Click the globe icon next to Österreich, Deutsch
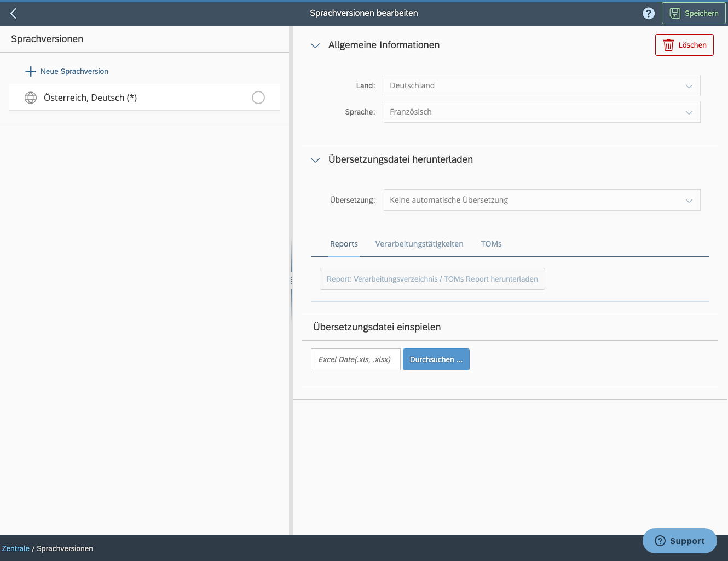The width and height of the screenshot is (728, 561). point(31,97)
